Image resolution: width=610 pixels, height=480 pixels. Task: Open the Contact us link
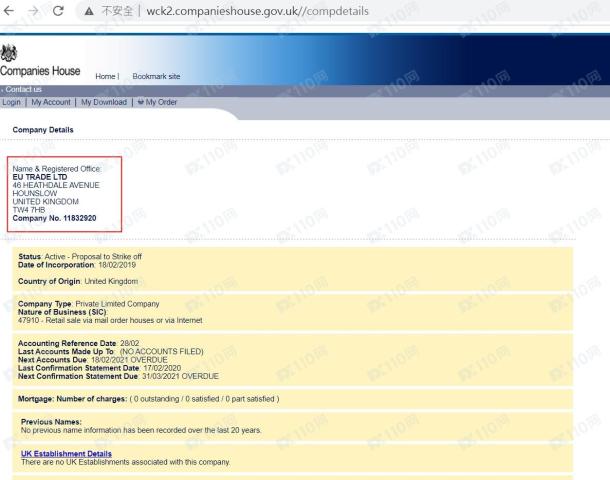click(x=23, y=89)
